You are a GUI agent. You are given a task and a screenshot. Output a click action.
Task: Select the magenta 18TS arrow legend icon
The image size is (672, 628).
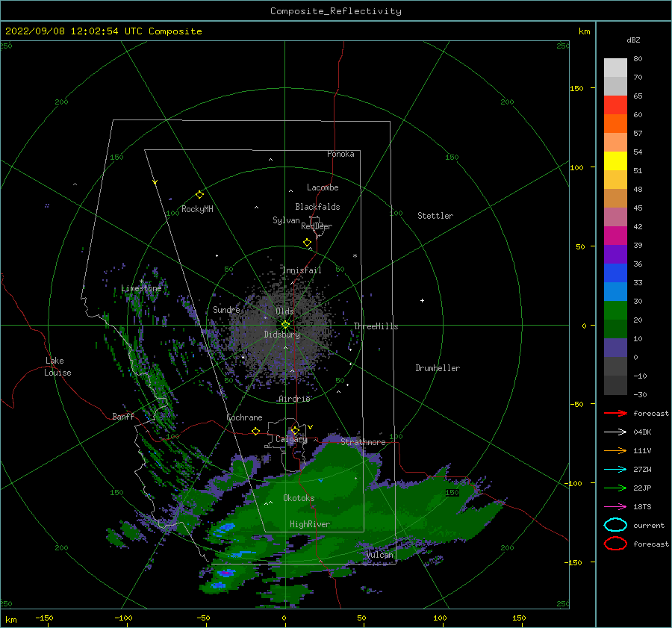[x=615, y=507]
